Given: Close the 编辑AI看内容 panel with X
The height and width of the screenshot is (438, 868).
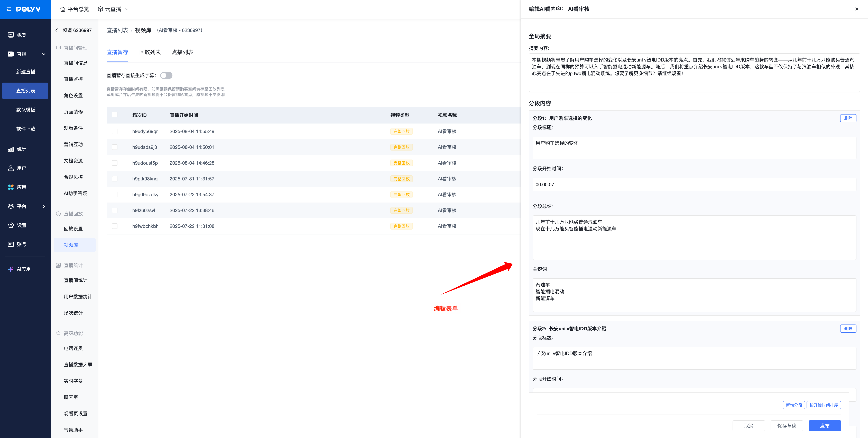Looking at the screenshot, I should [857, 9].
